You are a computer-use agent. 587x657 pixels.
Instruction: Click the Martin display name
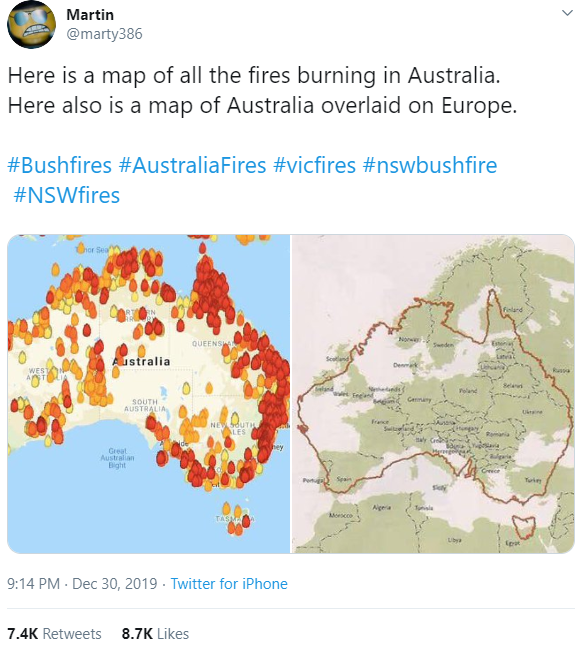coord(90,15)
